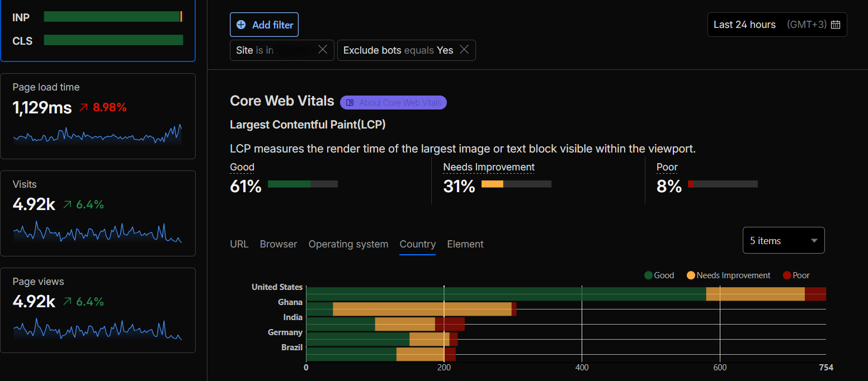Select the Element tab
868x381 pixels.
pyautogui.click(x=465, y=244)
